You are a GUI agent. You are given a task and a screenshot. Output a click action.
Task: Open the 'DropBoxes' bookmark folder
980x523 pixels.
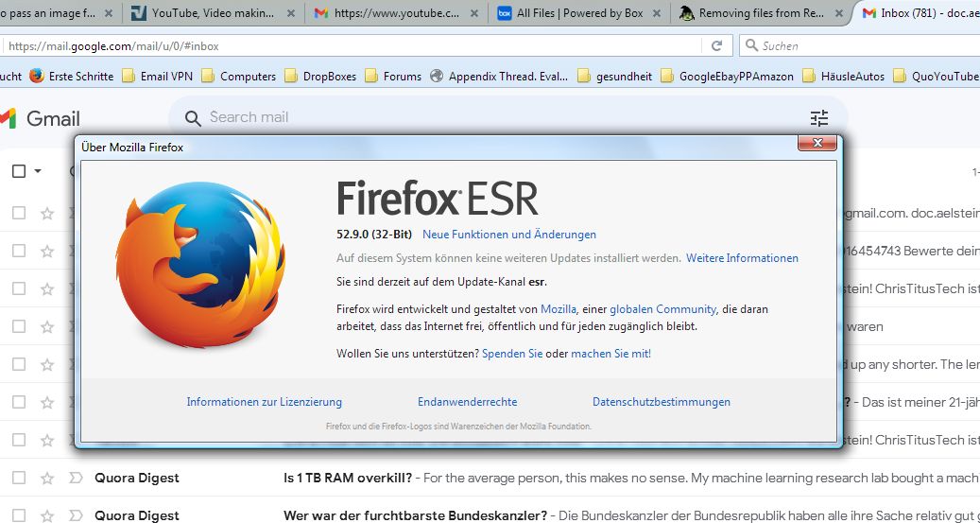tap(320, 77)
